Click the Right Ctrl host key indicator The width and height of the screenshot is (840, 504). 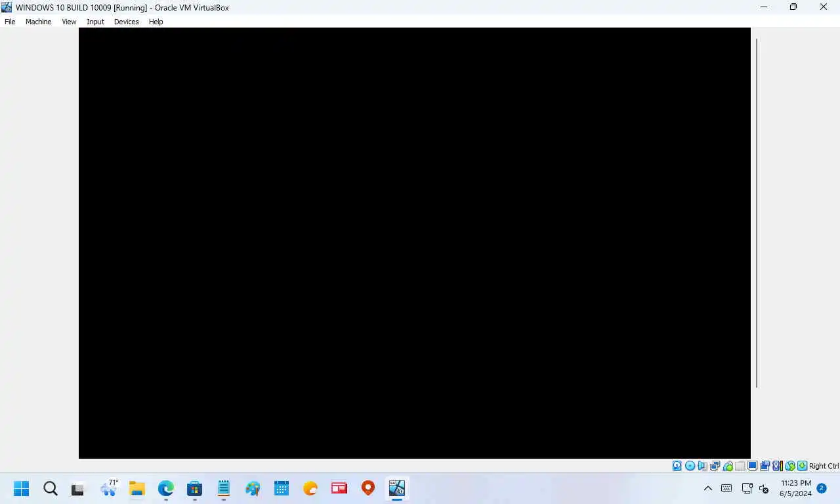point(824,466)
